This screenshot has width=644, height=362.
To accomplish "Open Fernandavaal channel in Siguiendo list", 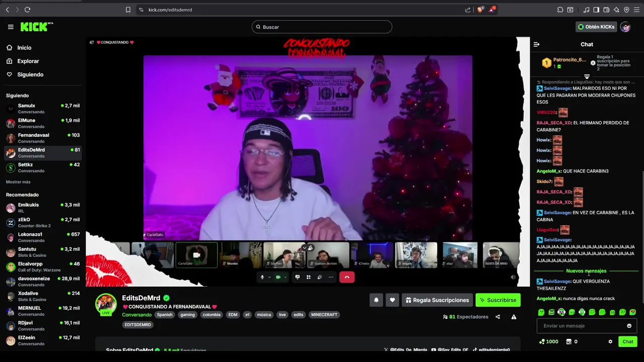I will [x=43, y=138].
